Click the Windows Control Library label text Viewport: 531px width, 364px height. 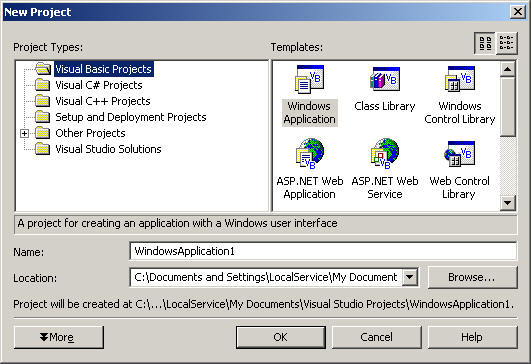pos(460,113)
